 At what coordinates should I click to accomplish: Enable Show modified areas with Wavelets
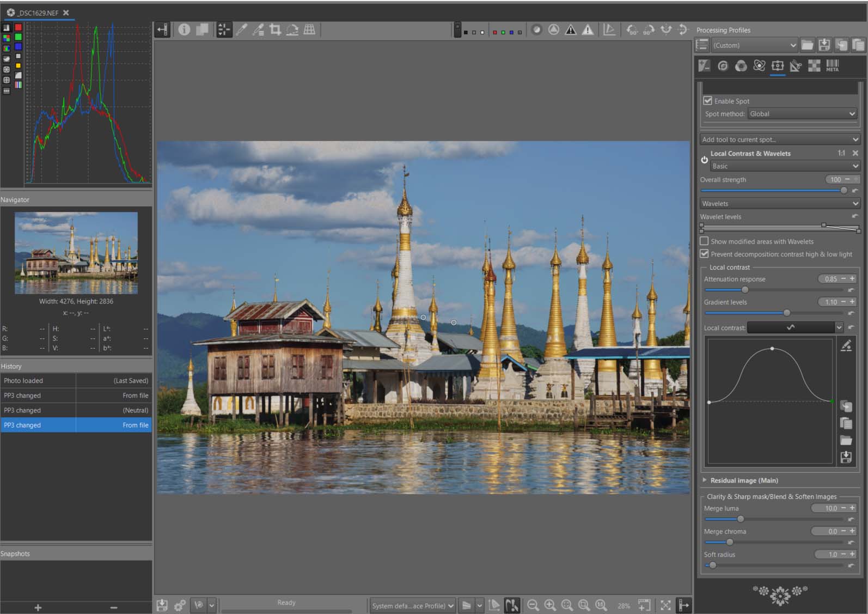704,241
